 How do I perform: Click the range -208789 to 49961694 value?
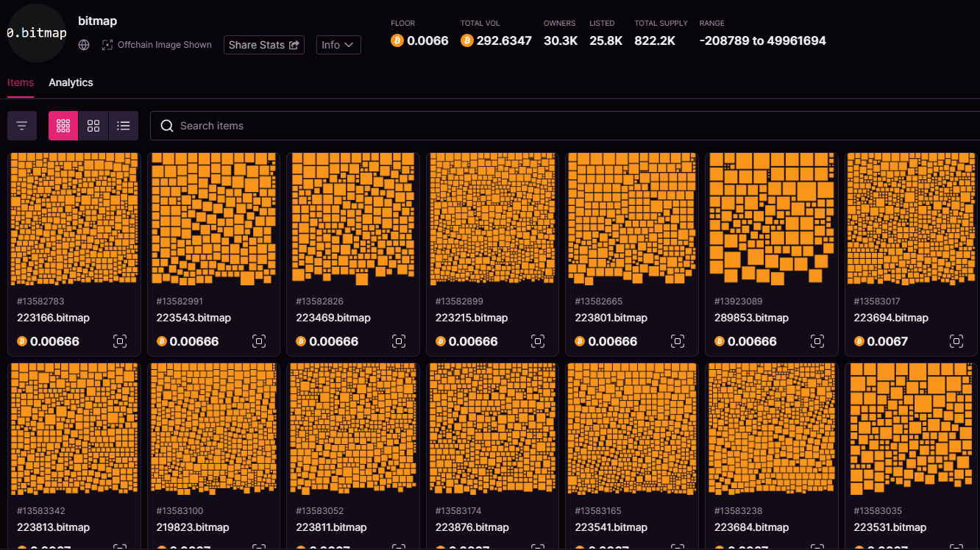[763, 40]
